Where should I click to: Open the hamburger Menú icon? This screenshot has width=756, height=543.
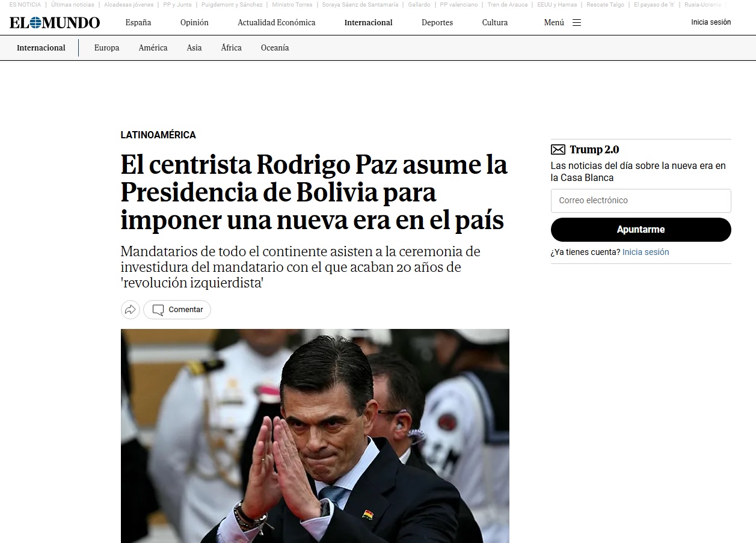(577, 23)
